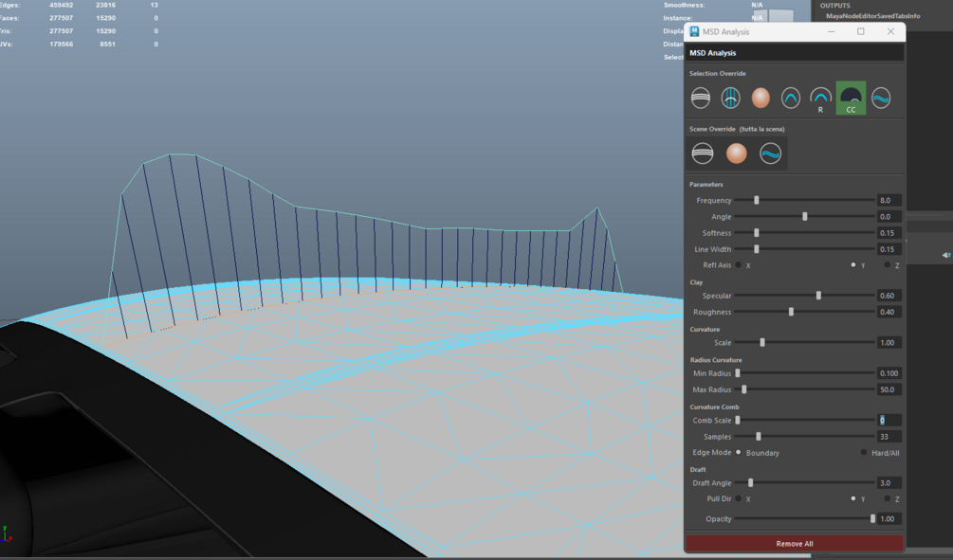Apply zebra stripes in Selection Override

coord(701,98)
